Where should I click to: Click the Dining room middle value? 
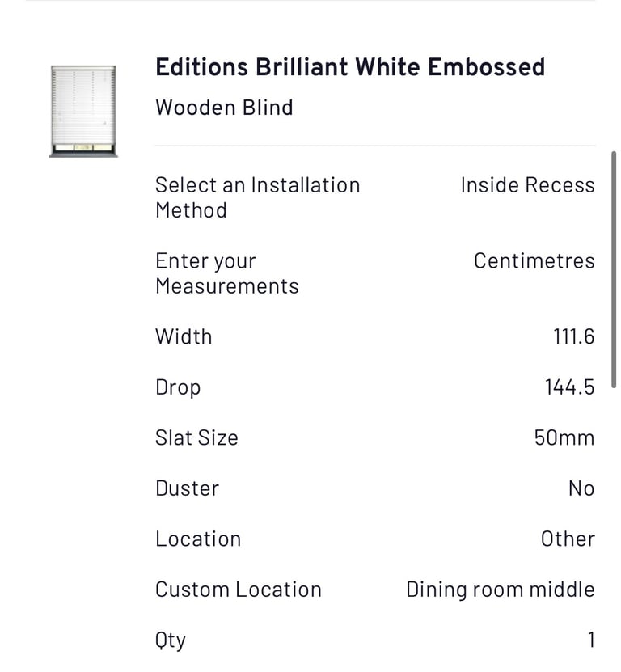(501, 590)
